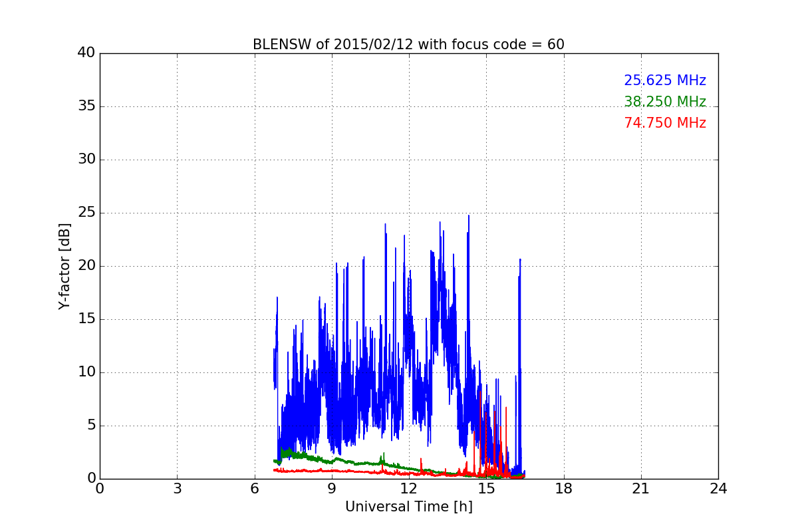The height and width of the screenshot is (532, 798).
Task: Click the x-axis tick label '12'
Action: 409,488
